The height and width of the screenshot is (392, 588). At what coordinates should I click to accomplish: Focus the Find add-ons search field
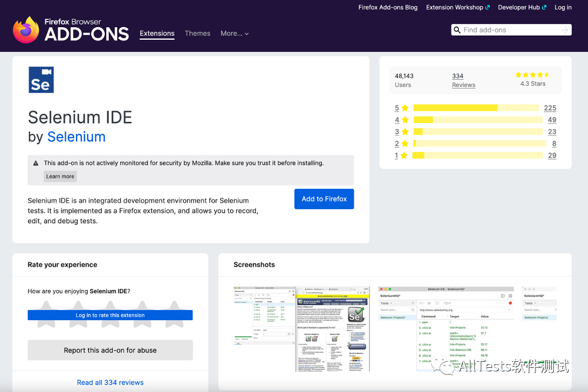pos(511,30)
